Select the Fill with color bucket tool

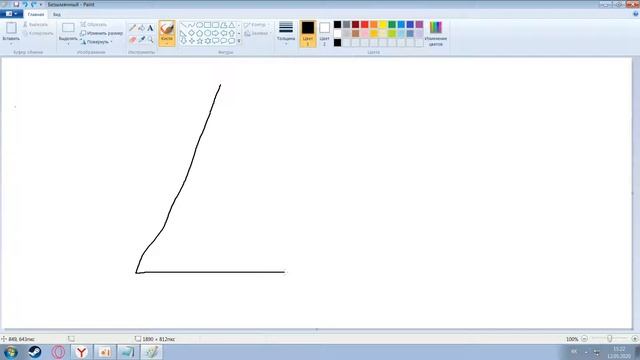point(141,28)
